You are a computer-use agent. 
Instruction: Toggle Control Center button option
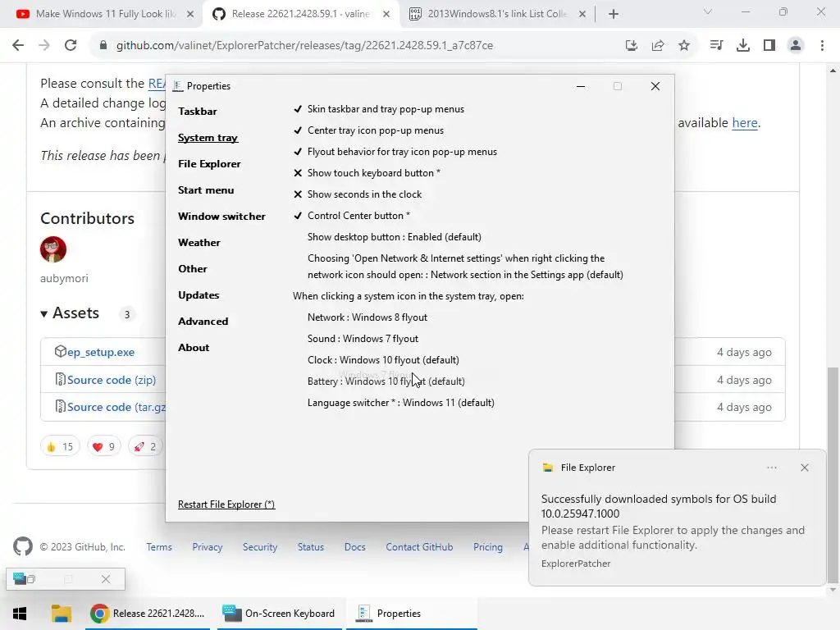pos(352,216)
